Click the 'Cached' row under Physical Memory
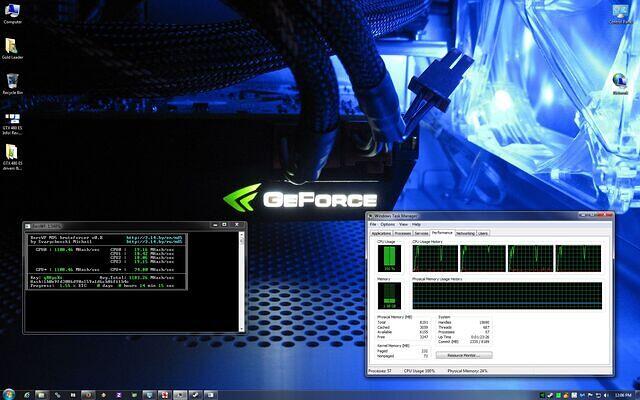 [x=402, y=327]
